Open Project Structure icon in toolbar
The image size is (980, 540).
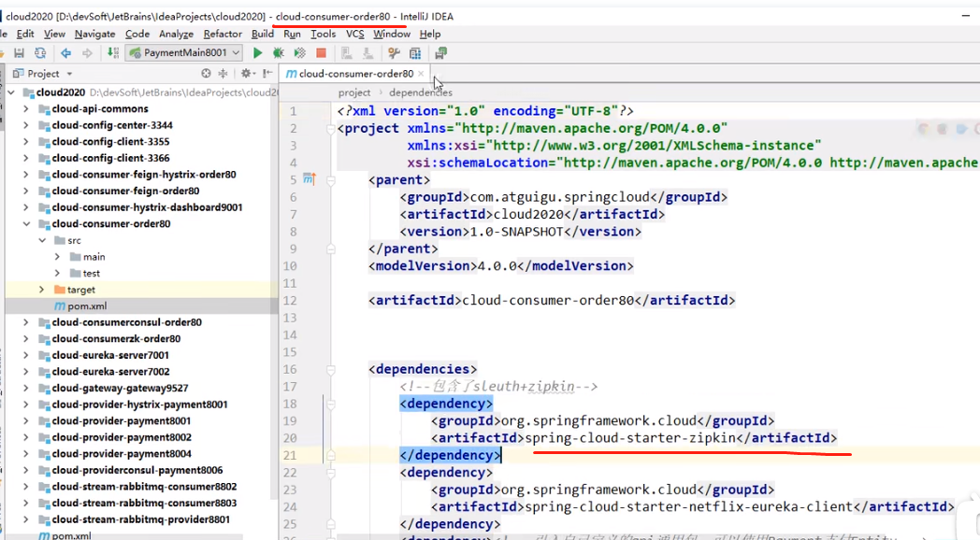pos(416,53)
